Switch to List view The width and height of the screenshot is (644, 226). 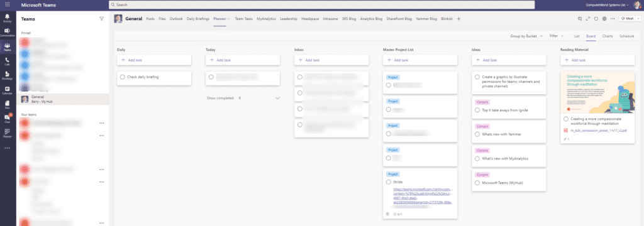pos(577,36)
